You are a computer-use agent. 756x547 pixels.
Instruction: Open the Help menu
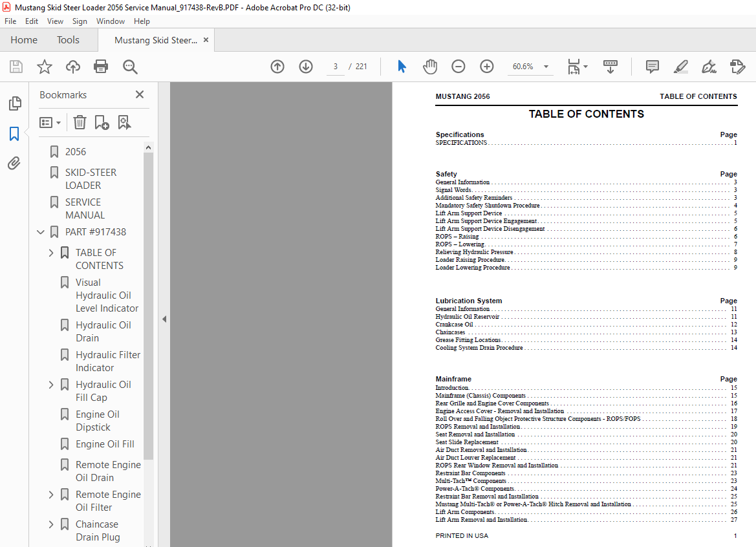coord(142,21)
